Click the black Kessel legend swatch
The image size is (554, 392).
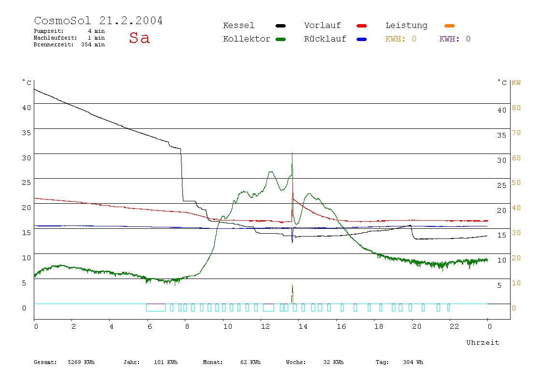pos(280,26)
